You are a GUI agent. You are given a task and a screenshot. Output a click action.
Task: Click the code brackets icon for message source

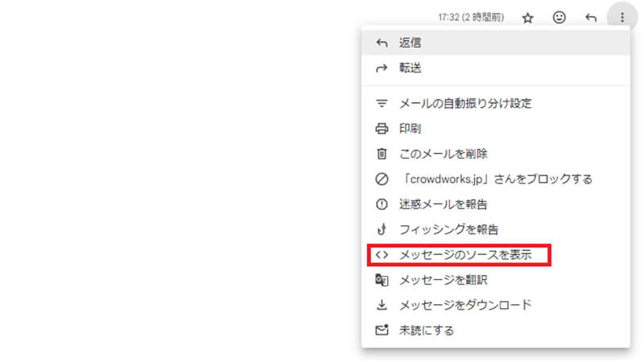(x=382, y=255)
